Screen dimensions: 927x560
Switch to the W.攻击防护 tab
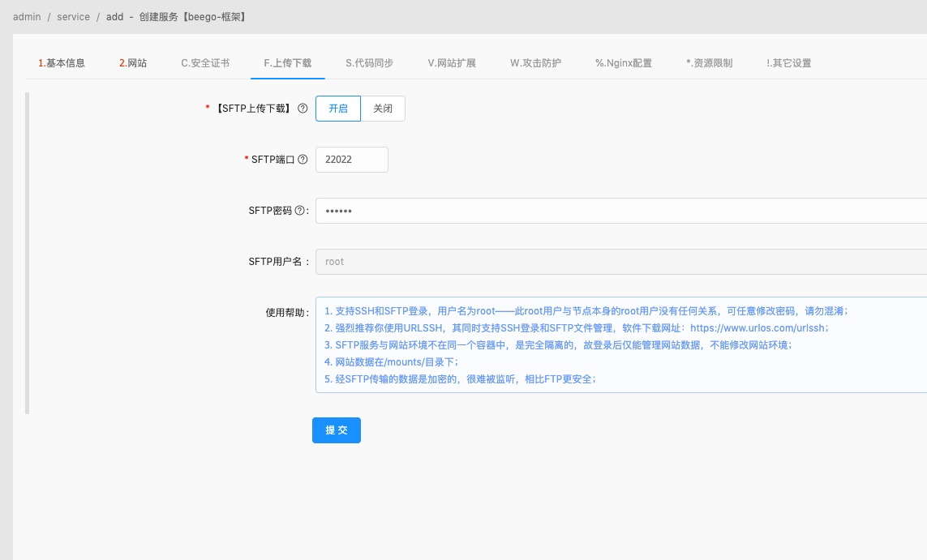[x=535, y=63]
